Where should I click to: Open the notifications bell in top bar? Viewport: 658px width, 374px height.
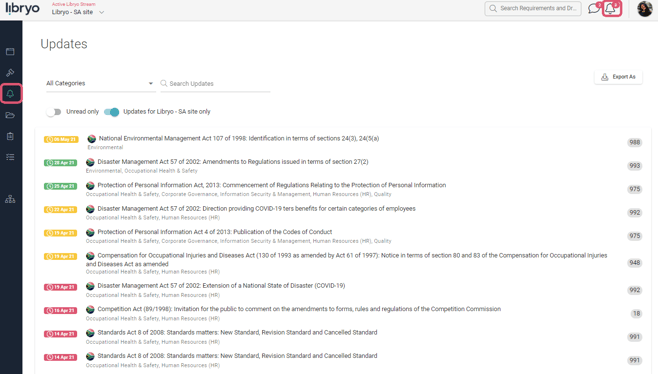[x=611, y=8]
